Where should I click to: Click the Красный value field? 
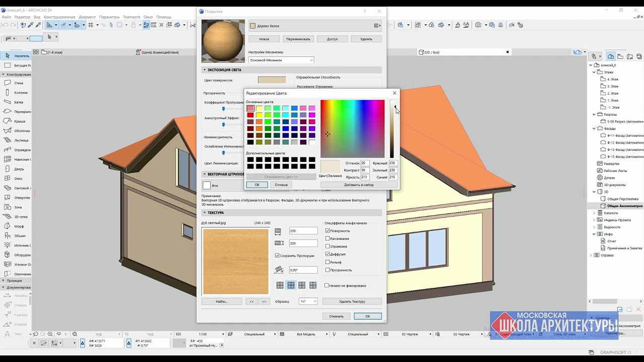pyautogui.click(x=392, y=163)
